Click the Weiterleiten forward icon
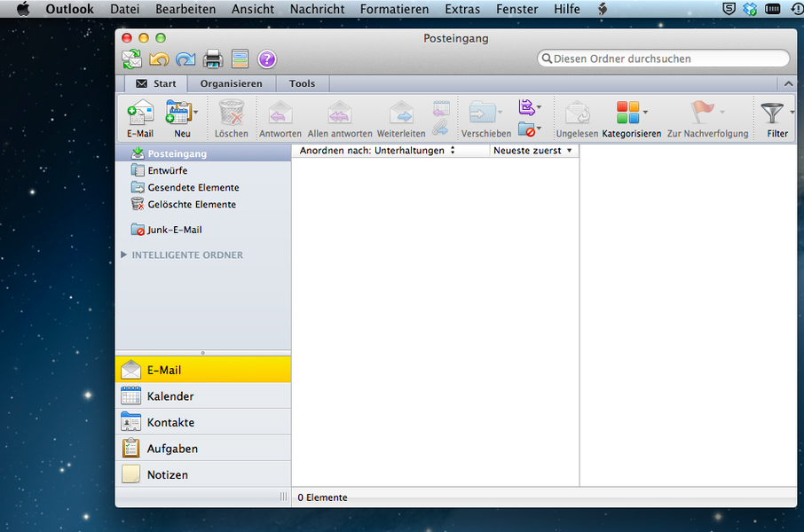 point(401,113)
